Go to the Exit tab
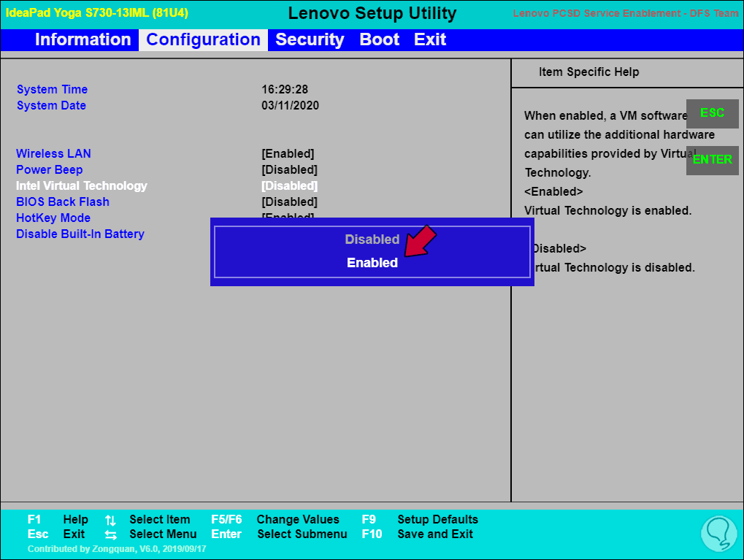Screen dimensions: 744x560 (429, 40)
